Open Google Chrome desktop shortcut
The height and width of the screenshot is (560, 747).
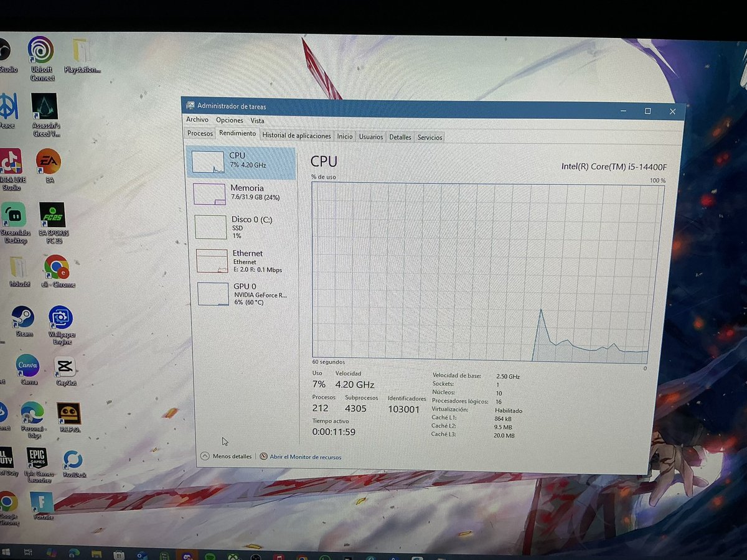(x=8, y=509)
